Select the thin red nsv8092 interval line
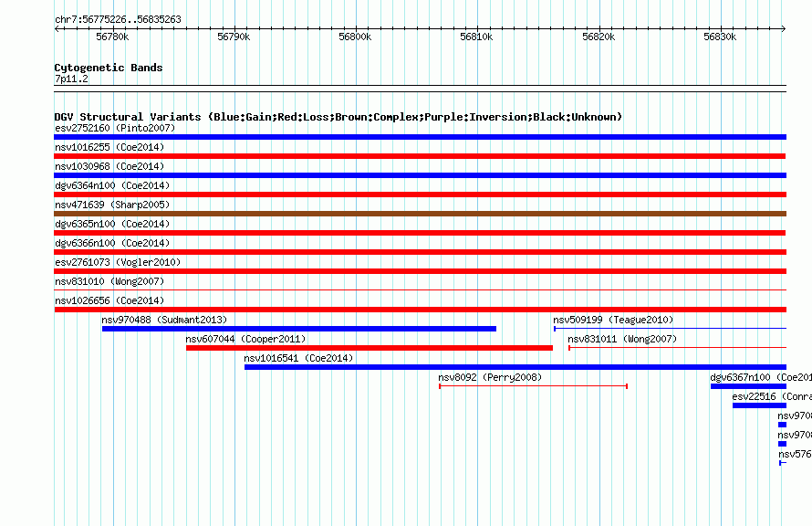 (x=534, y=386)
